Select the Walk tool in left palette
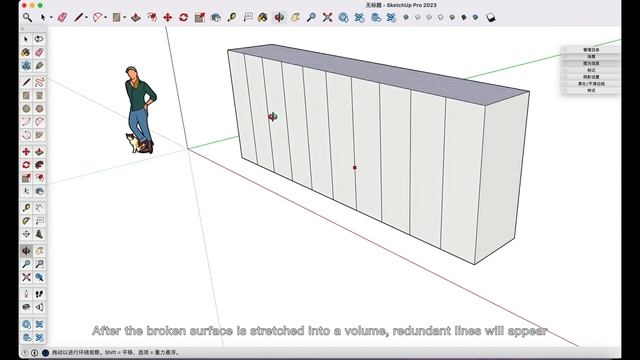The width and height of the screenshot is (640, 360). point(39,294)
